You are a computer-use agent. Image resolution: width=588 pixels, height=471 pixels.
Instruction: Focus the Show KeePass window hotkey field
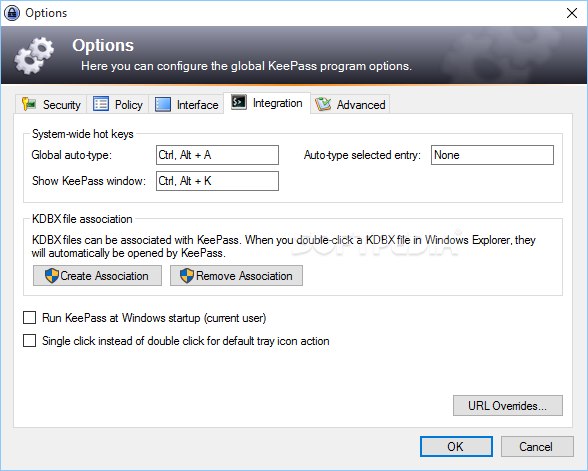click(x=217, y=181)
